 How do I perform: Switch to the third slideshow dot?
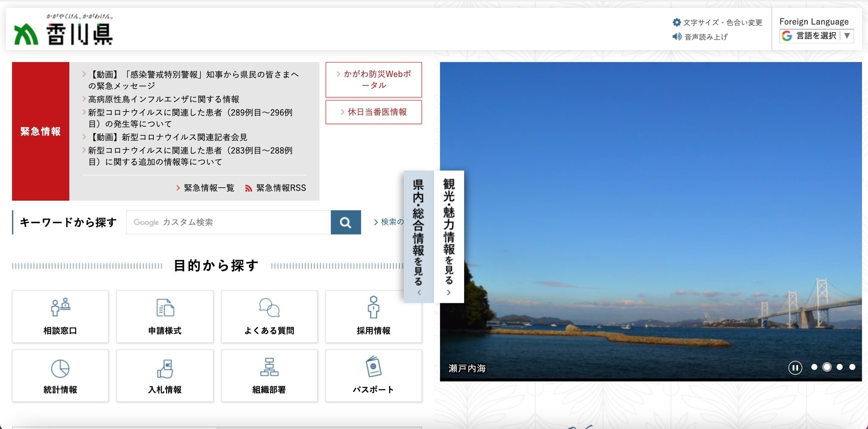click(x=840, y=367)
